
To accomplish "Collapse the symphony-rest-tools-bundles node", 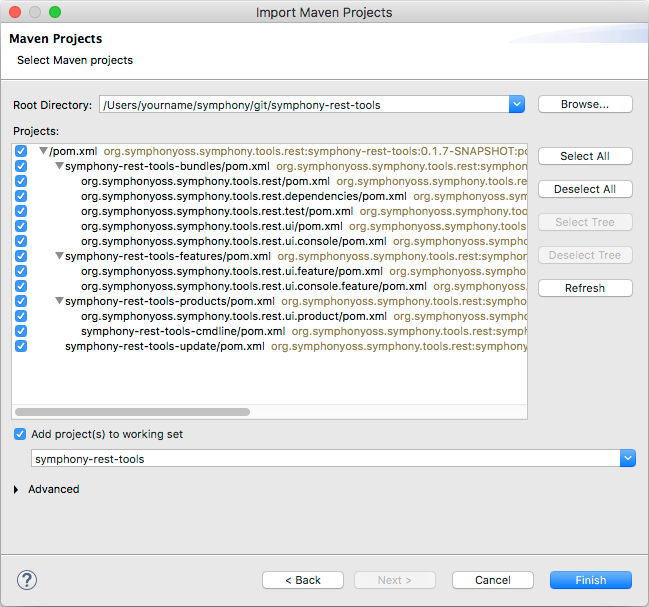I will click(x=60, y=166).
